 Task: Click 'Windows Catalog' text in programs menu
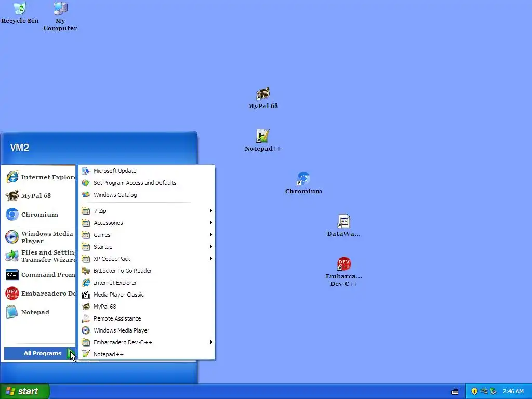pyautogui.click(x=115, y=195)
